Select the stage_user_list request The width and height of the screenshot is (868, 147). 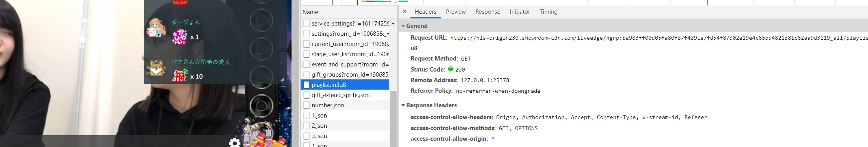(x=345, y=54)
